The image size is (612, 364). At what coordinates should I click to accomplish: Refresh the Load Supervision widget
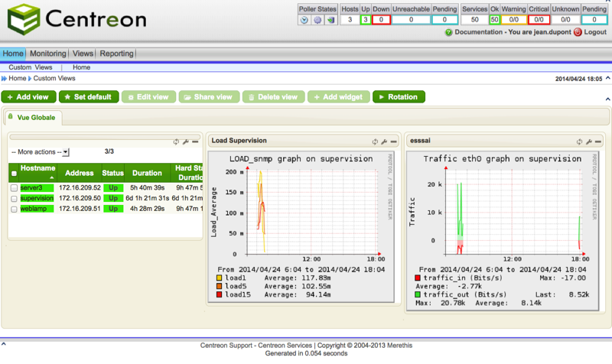[x=376, y=141]
